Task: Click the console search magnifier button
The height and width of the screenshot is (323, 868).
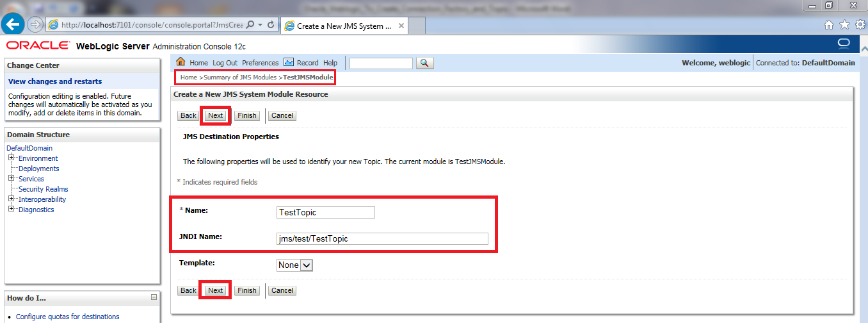Action: coord(425,63)
